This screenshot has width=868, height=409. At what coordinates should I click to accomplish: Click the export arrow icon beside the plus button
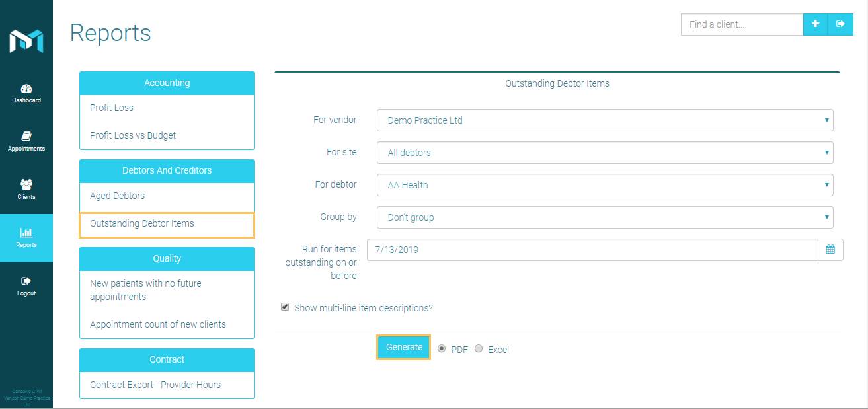tap(840, 24)
